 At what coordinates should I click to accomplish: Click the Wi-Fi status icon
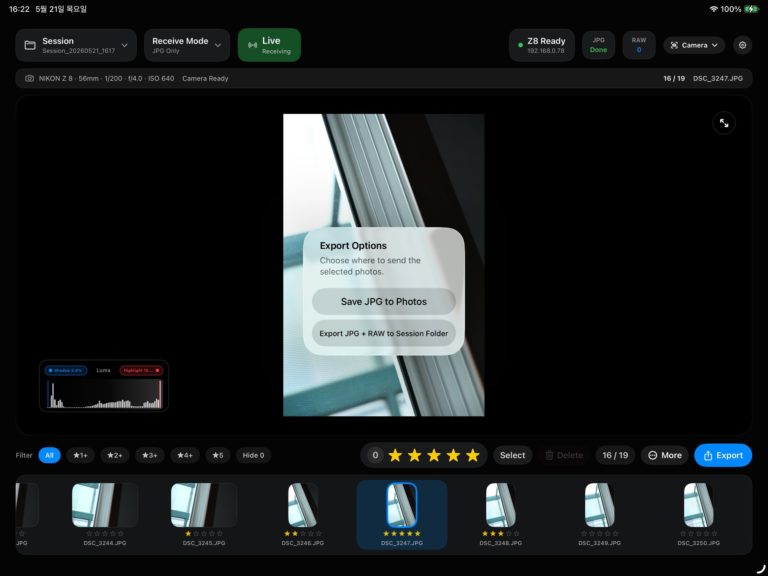[714, 9]
